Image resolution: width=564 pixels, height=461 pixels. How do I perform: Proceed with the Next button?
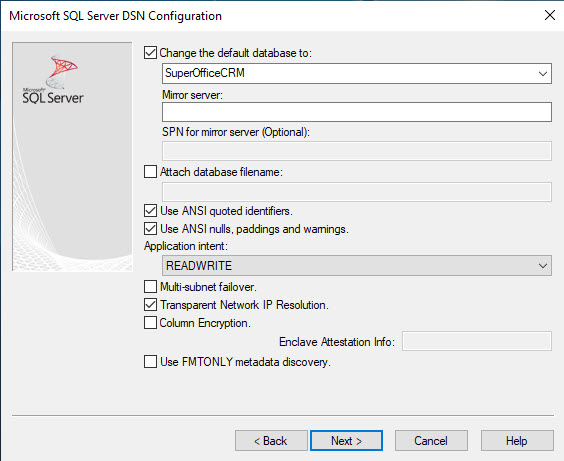346,441
